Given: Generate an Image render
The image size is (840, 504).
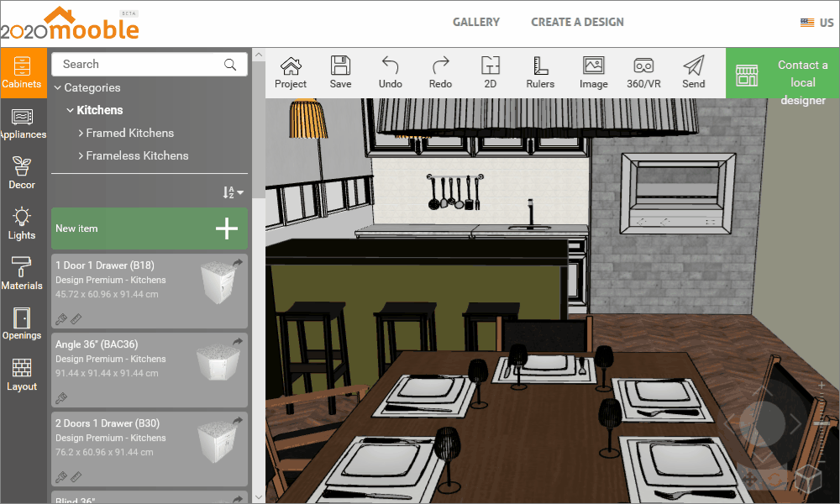Looking at the screenshot, I should tap(594, 72).
